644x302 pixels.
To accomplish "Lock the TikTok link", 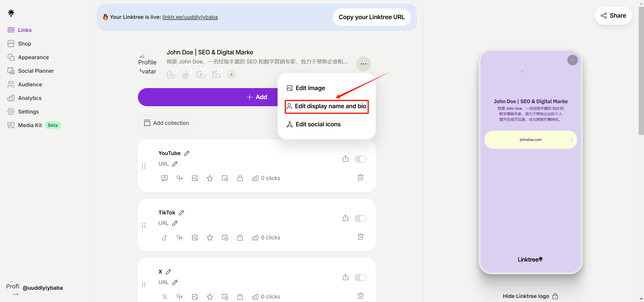I will pyautogui.click(x=240, y=237).
